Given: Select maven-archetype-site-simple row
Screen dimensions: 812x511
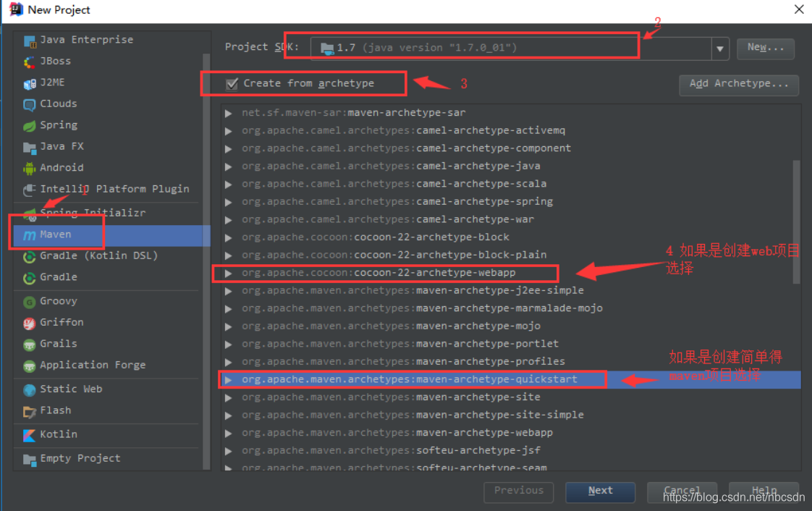Looking at the screenshot, I should (511, 415).
